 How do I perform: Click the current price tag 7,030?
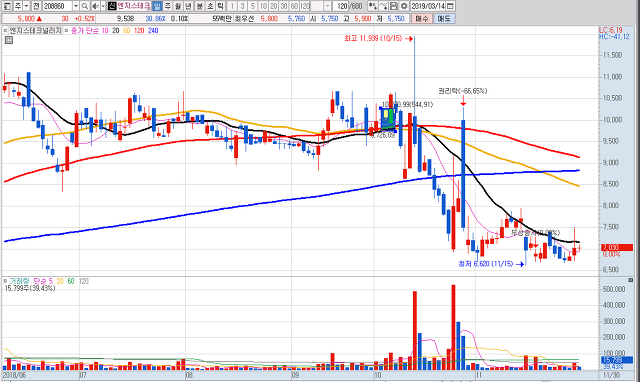(x=617, y=247)
